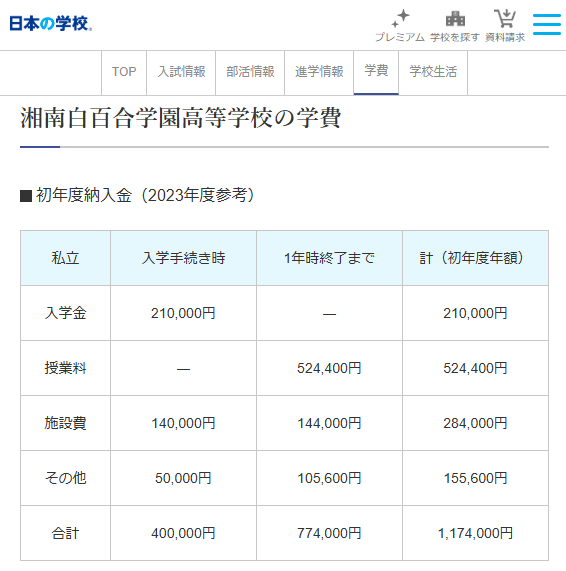Open the 進学情報 tab
This screenshot has height=571, width=566.
[x=319, y=72]
